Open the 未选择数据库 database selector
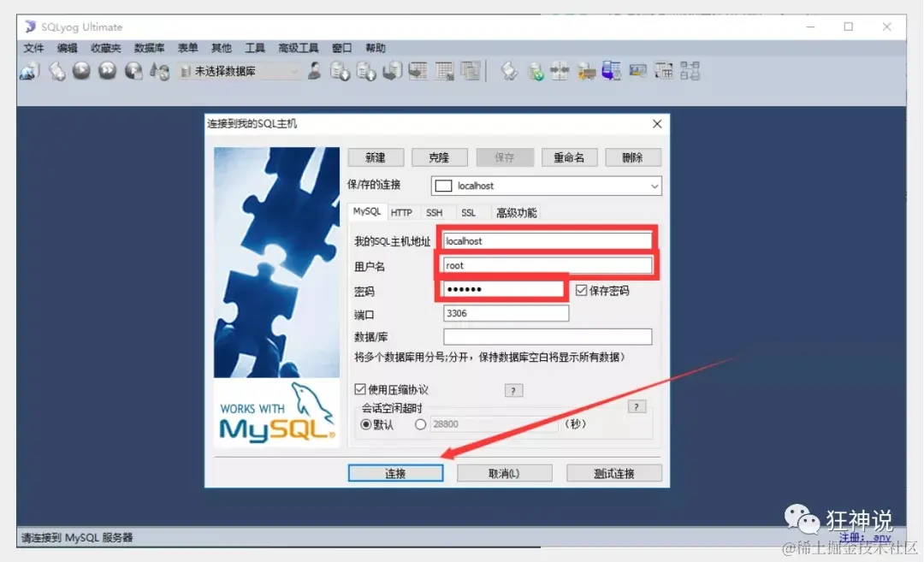924x562 pixels. [240, 71]
